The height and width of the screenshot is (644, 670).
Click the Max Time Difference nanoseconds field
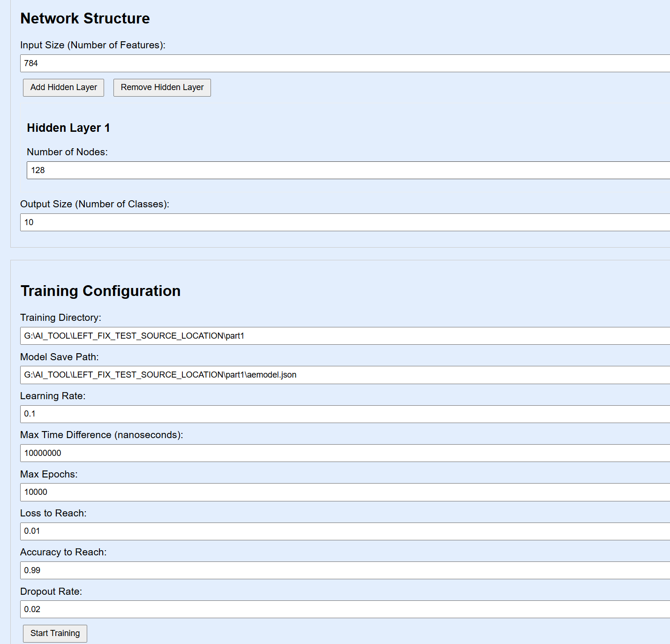coord(345,453)
